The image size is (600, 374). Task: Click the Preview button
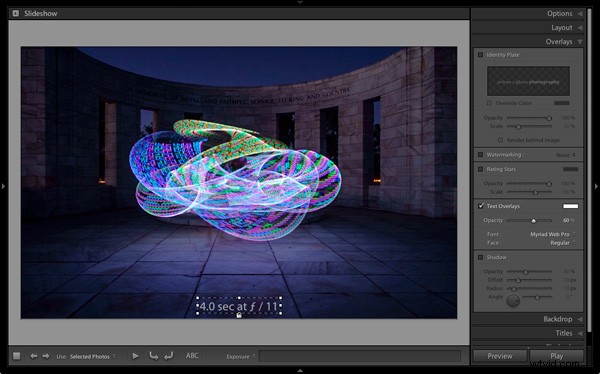click(x=500, y=356)
